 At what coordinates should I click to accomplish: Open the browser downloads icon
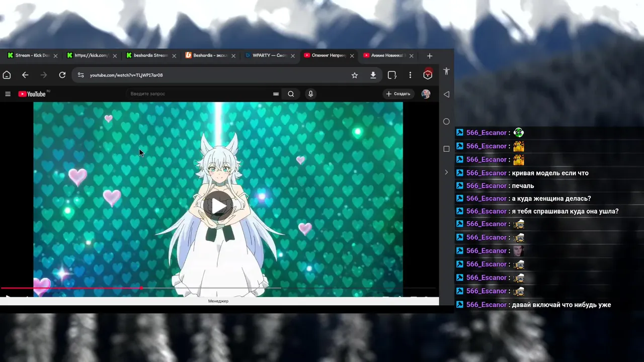tap(373, 75)
